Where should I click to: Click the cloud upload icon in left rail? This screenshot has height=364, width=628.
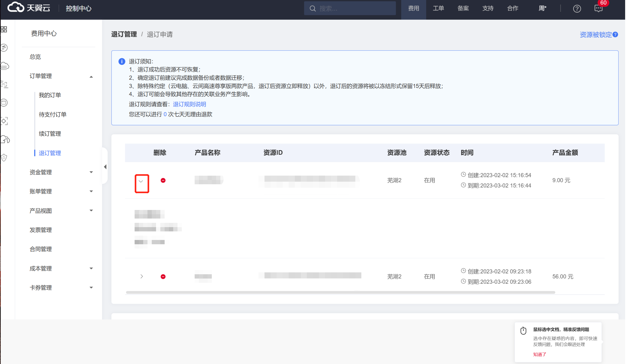(5, 140)
